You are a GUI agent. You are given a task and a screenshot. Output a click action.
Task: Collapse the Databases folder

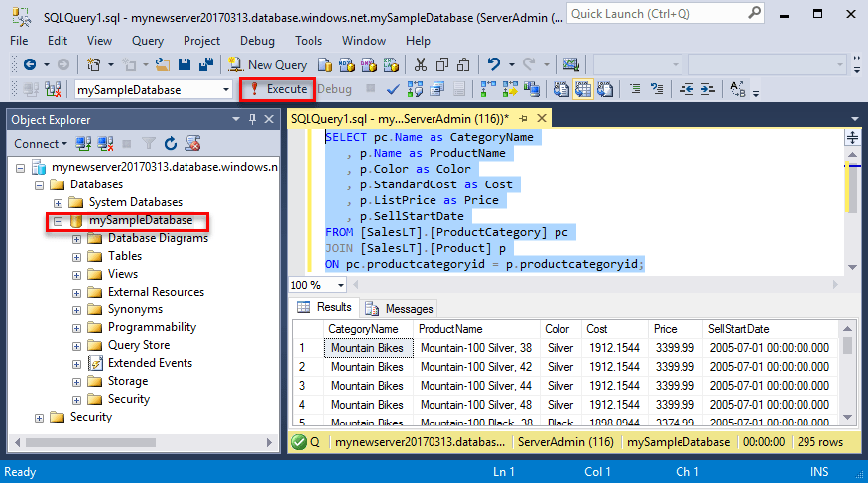[x=39, y=185]
